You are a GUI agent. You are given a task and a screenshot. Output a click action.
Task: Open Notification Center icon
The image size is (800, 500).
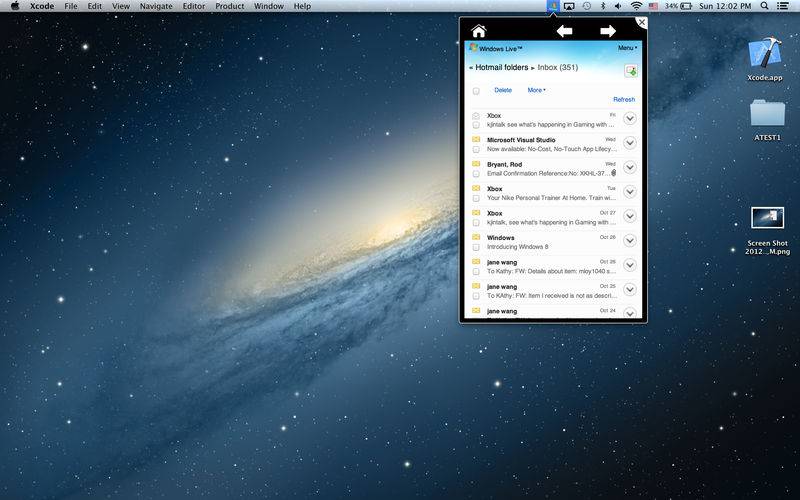(782, 6)
